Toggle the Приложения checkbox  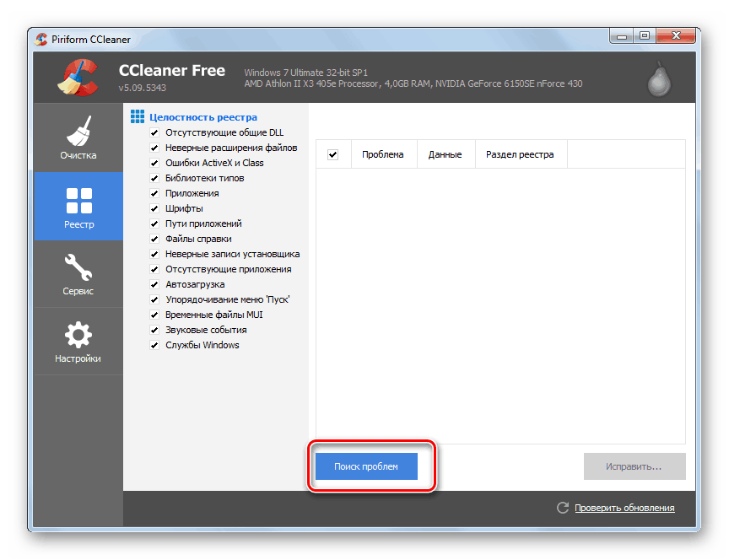click(154, 193)
